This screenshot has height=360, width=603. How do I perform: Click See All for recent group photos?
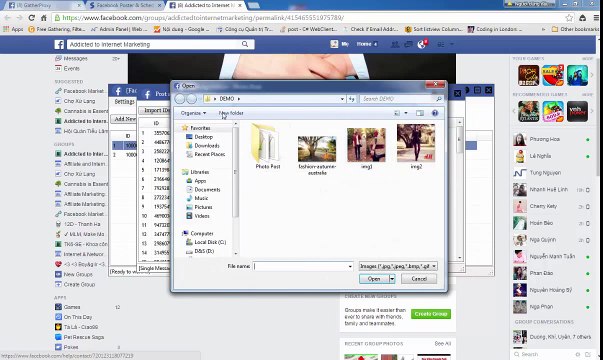click(x=442, y=343)
